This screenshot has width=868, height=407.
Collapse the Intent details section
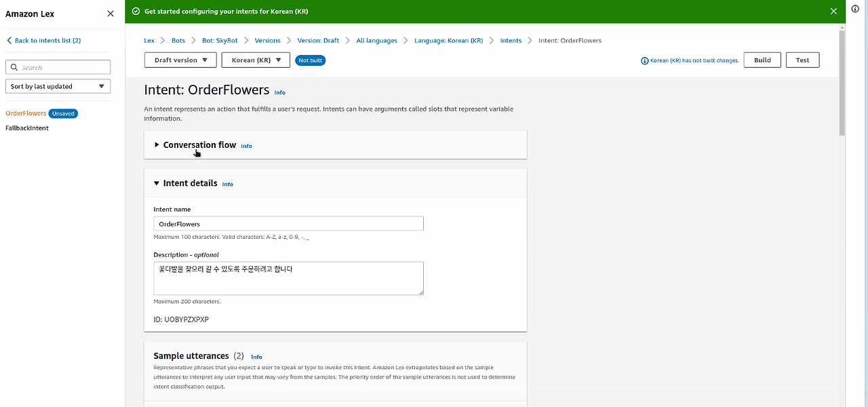pos(186,183)
